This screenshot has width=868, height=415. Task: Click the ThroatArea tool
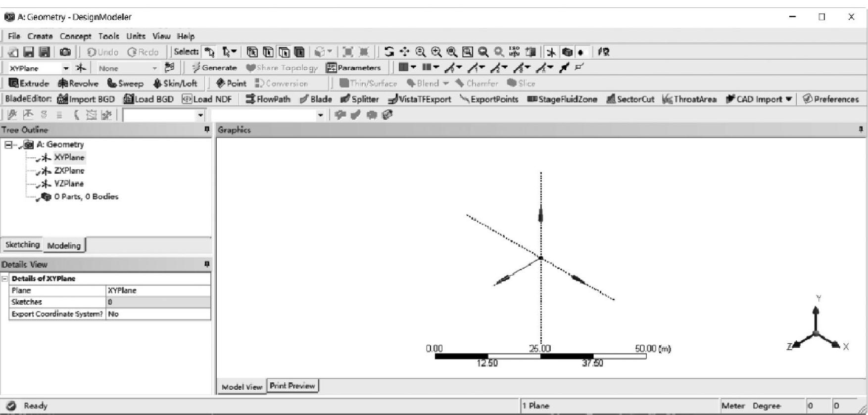pos(689,99)
